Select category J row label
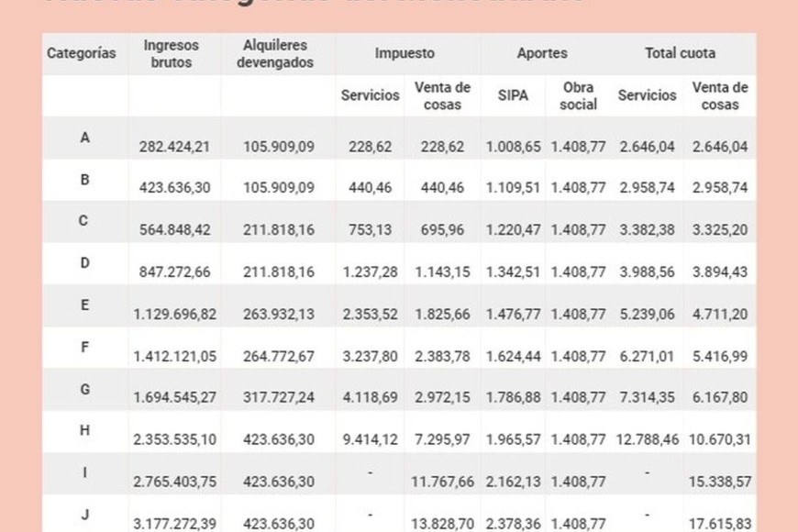 point(85,515)
